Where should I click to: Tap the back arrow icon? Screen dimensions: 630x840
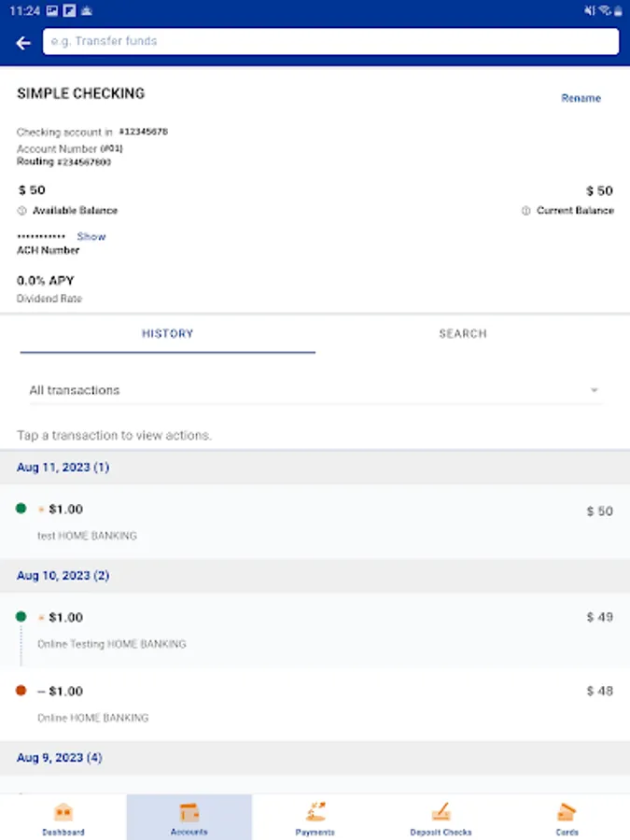pos(23,43)
